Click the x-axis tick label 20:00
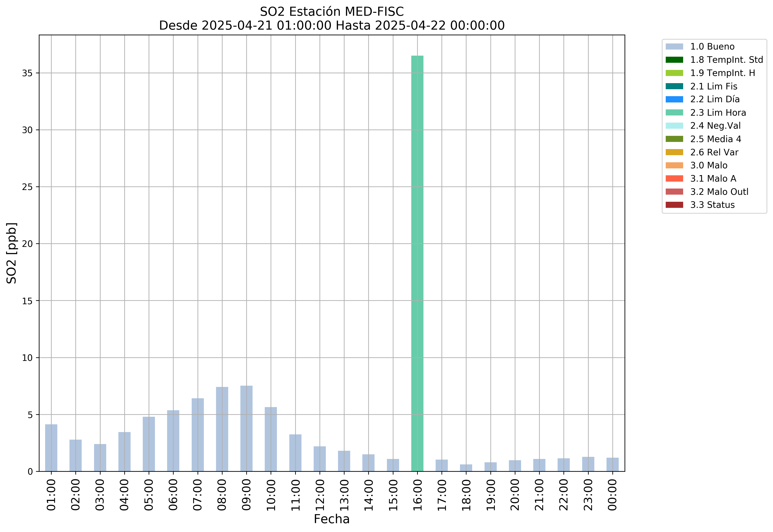The image size is (773, 532). coord(515,495)
